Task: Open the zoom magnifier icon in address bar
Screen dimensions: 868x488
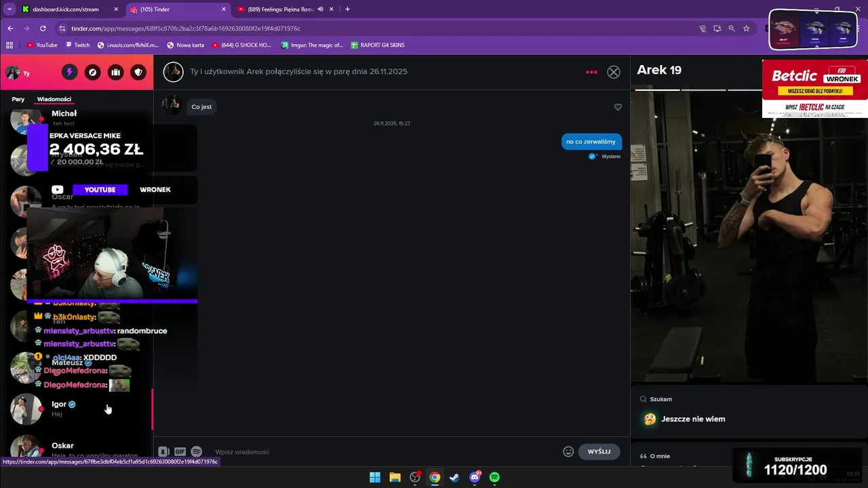Action: 732,28
